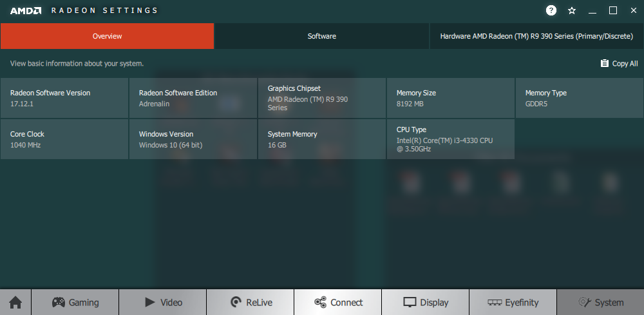Select the CPU Type tile
This screenshot has width=644, height=315.
[451, 139]
